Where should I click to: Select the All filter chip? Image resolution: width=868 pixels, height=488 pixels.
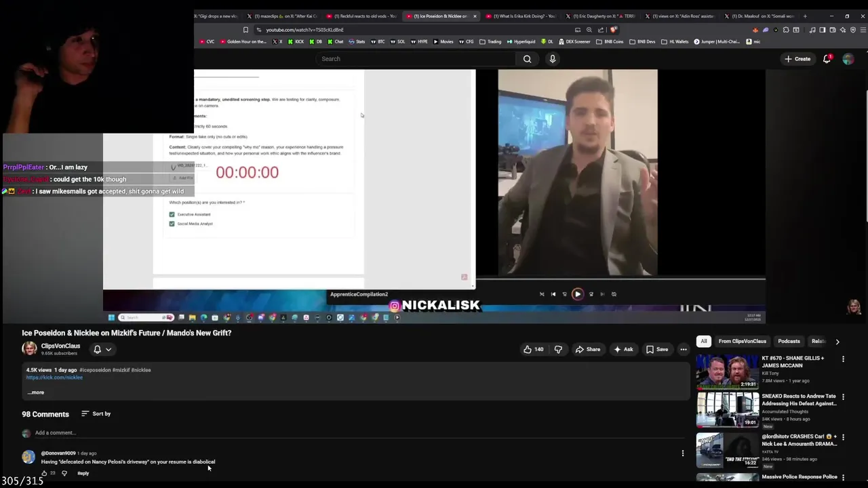tap(704, 342)
